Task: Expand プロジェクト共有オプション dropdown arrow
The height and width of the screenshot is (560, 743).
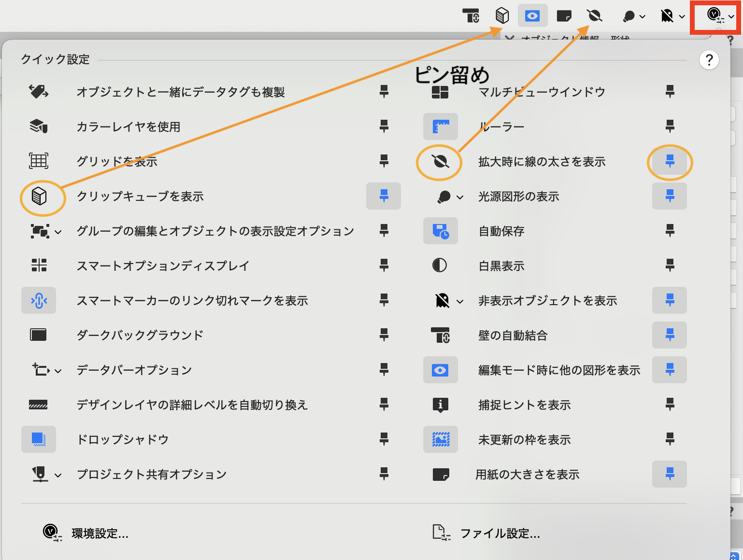Action: 58,475
